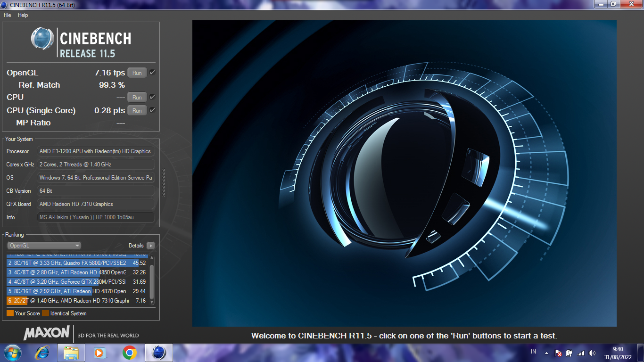Expand ranking Details with arrow button

click(151, 246)
